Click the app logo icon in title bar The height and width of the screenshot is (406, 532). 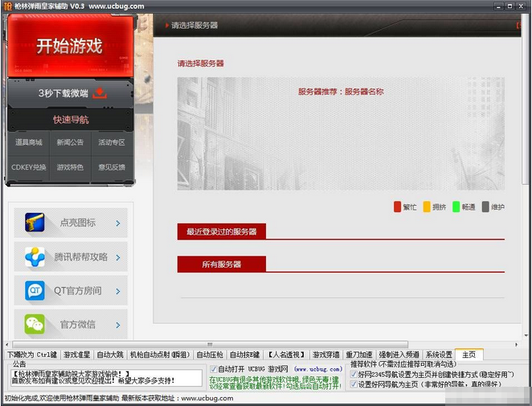[6, 6]
